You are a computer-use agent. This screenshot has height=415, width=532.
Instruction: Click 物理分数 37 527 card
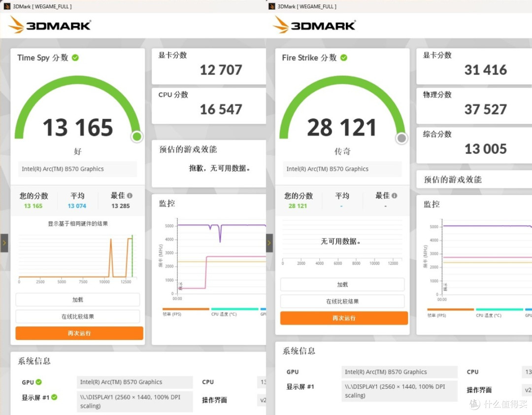(474, 105)
